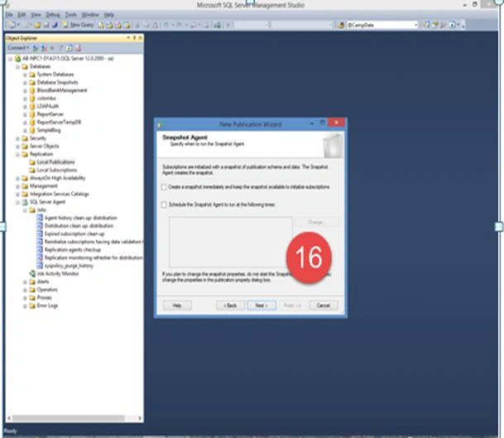This screenshot has height=438, width=504.
Task: Click the Refresh icon in Object Explorer toolbar
Action: pos(70,48)
